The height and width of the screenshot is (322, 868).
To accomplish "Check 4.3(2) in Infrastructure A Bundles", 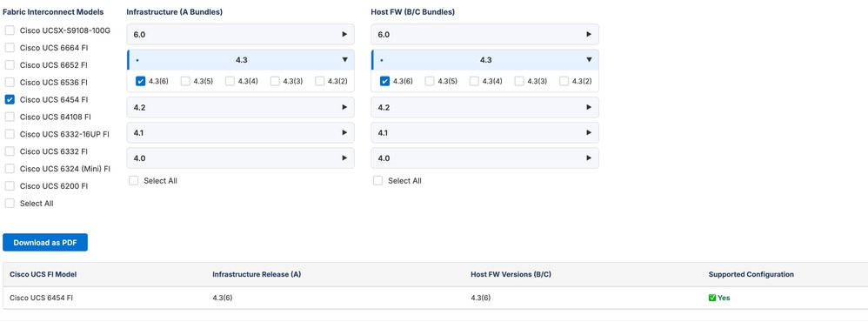I will click(x=319, y=82).
